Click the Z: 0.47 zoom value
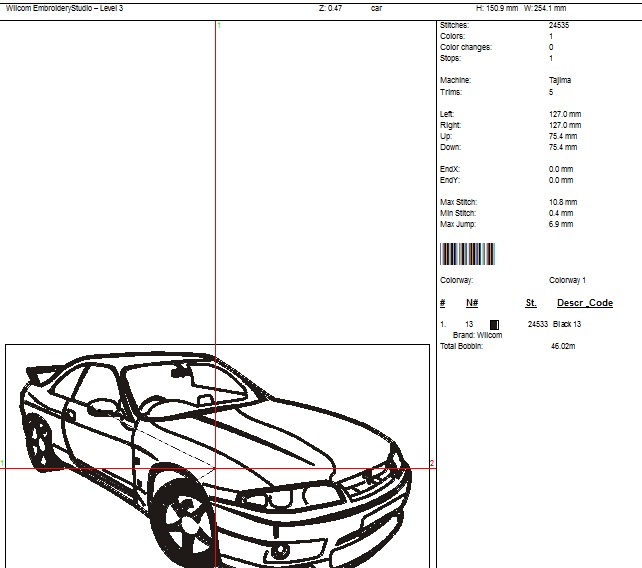The width and height of the screenshot is (642, 568). click(330, 8)
